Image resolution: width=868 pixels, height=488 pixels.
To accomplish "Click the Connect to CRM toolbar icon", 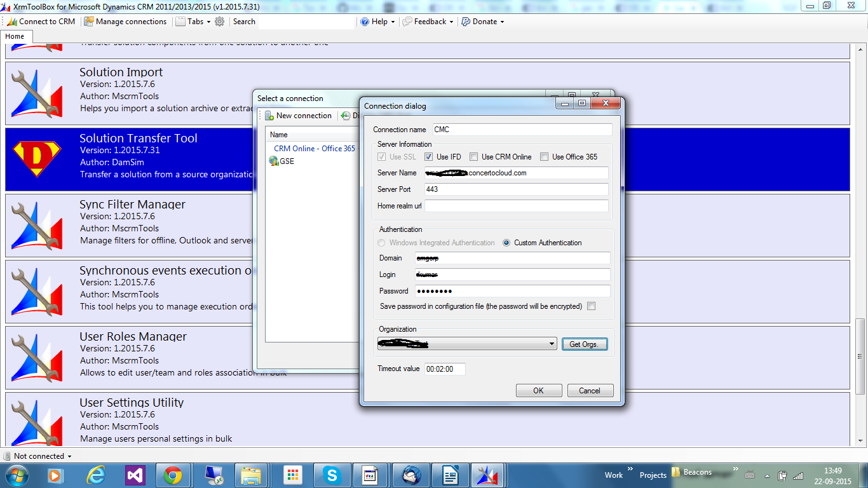I will (11, 21).
